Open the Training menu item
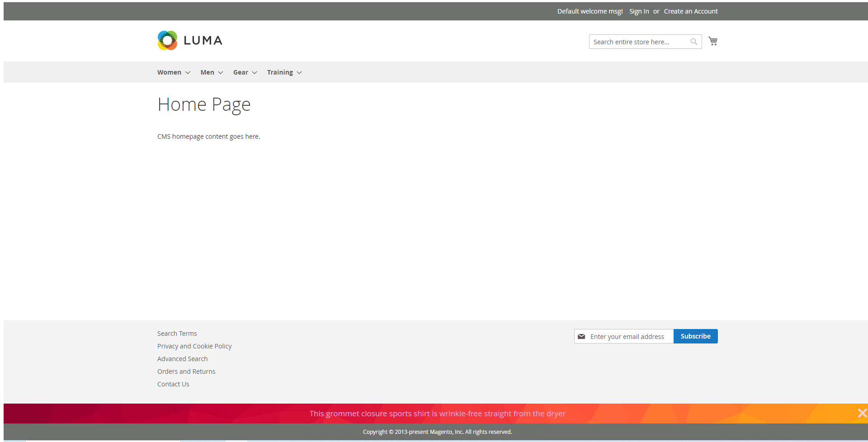Viewport: 868px width, 442px height. tap(280, 72)
